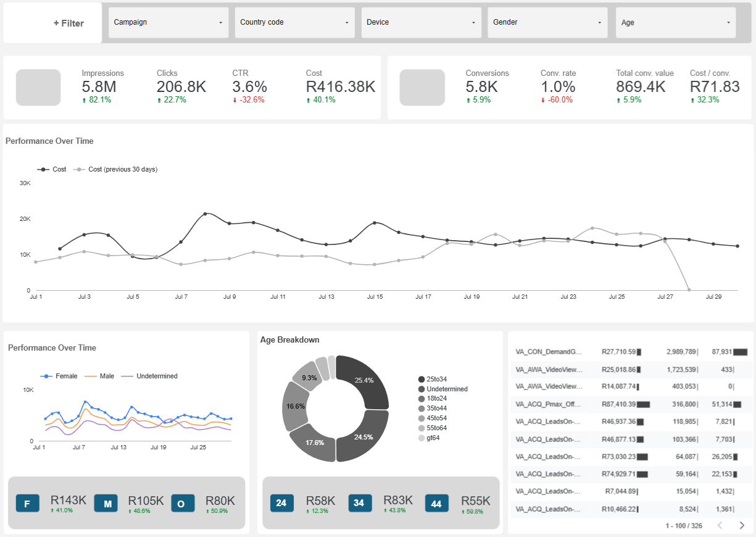
Task: Select the 24 age group badge
Action: [281, 503]
